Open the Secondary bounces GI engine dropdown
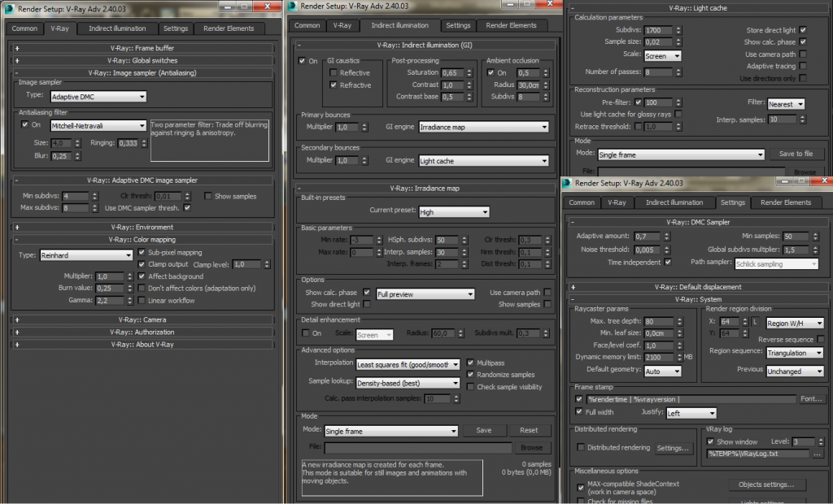Viewport: 833px width, 504px height. (x=483, y=161)
